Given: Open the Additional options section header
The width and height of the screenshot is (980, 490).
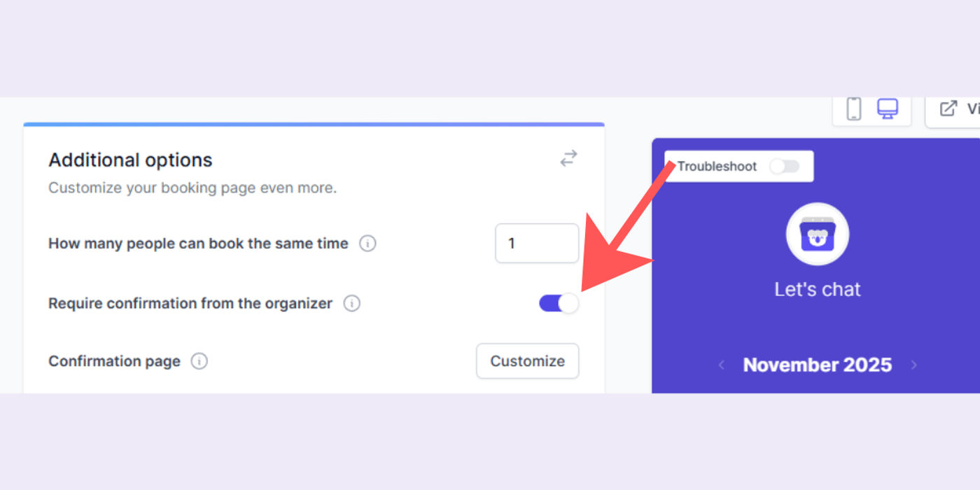Looking at the screenshot, I should [x=129, y=160].
